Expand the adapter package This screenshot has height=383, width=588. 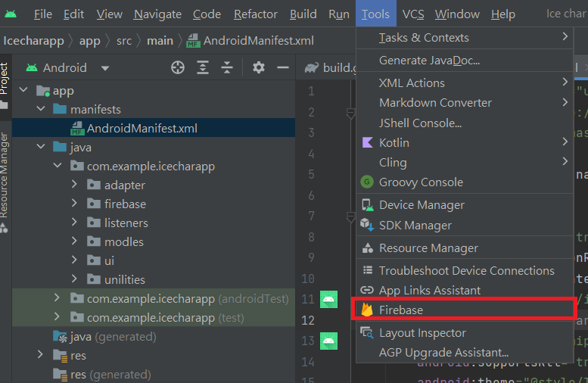point(74,184)
